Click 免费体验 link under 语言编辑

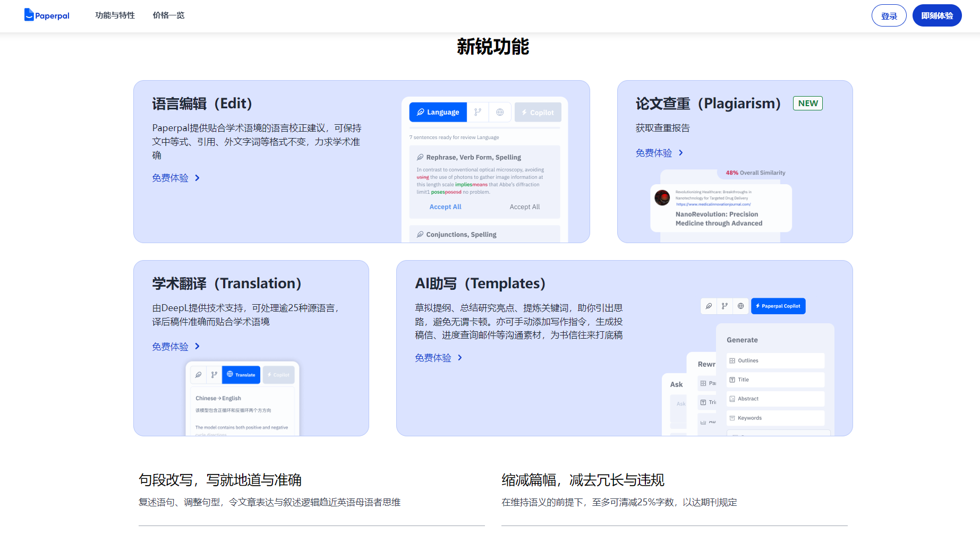click(x=171, y=178)
